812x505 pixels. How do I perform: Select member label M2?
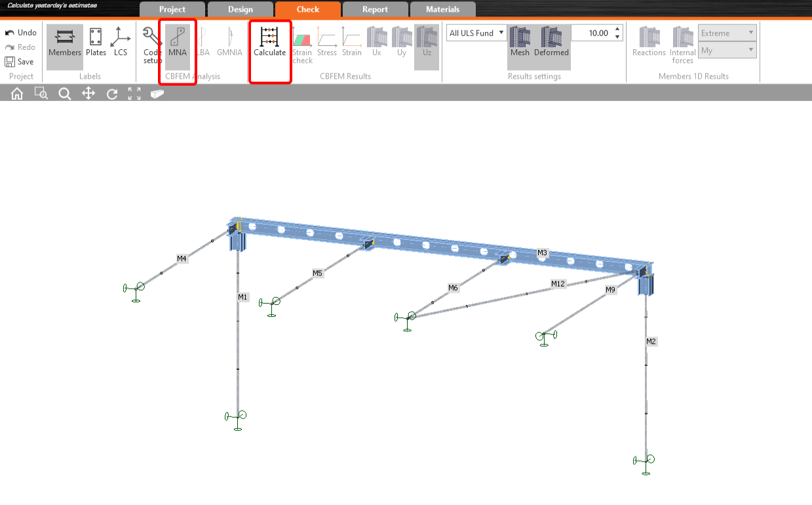[651, 342]
